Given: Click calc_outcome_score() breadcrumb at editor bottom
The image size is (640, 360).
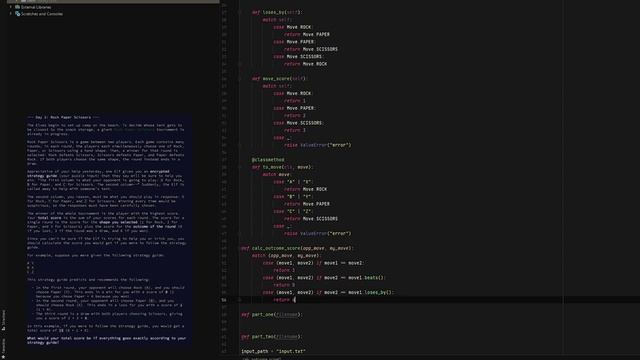Looking at the screenshot, I should coord(262,359).
